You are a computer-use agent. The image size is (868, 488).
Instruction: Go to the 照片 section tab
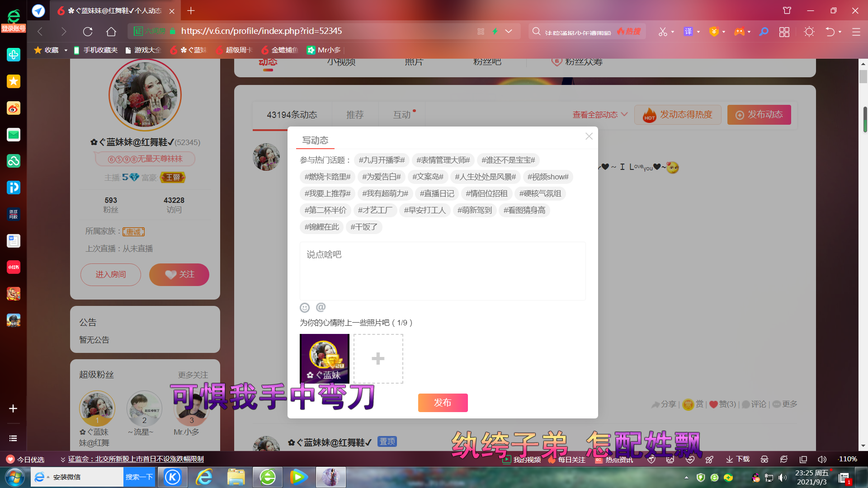414,62
